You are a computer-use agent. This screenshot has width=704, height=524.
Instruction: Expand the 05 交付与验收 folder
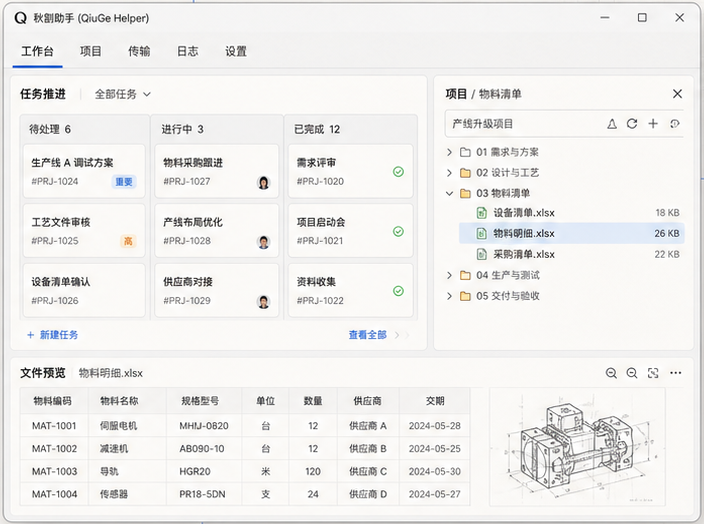(449, 296)
